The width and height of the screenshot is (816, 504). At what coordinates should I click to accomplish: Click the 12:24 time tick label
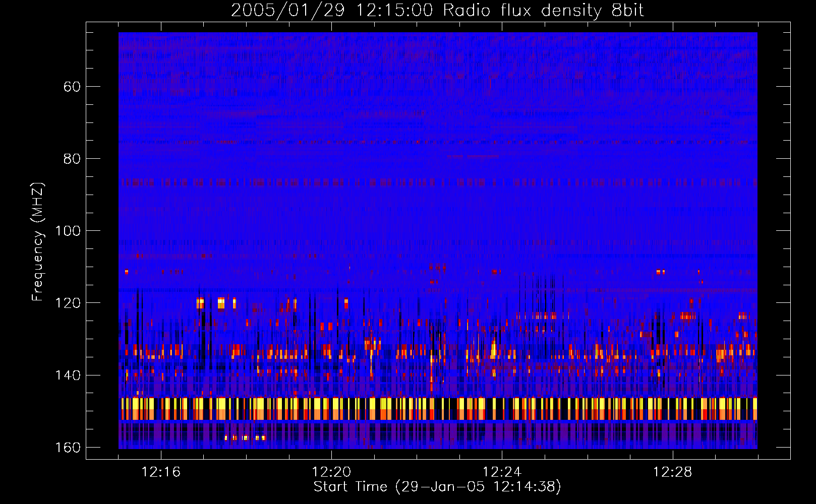502,472
